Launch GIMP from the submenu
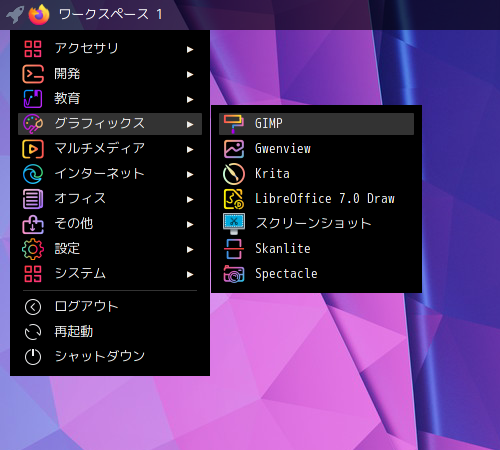 [x=316, y=124]
